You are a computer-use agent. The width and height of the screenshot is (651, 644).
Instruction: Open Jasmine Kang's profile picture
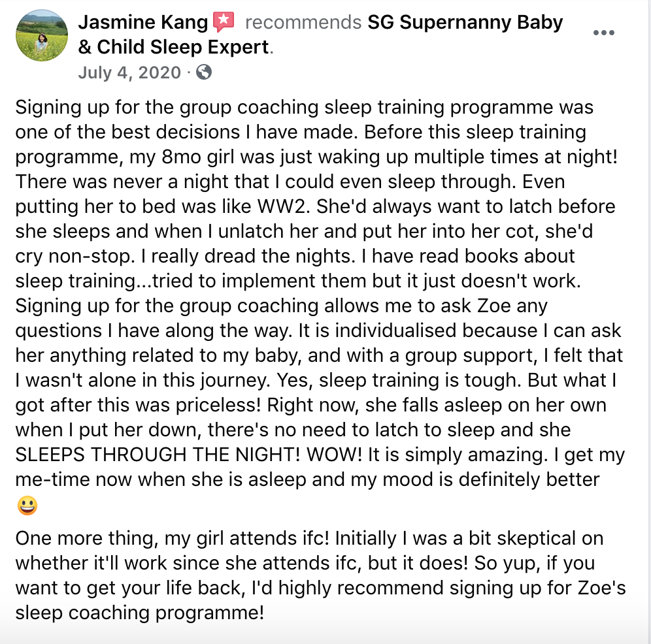(42, 36)
